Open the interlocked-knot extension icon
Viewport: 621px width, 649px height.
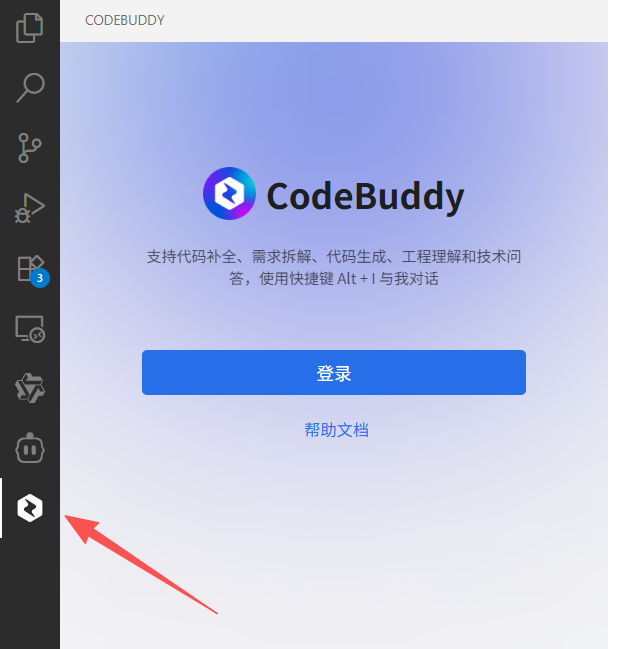(x=30, y=388)
